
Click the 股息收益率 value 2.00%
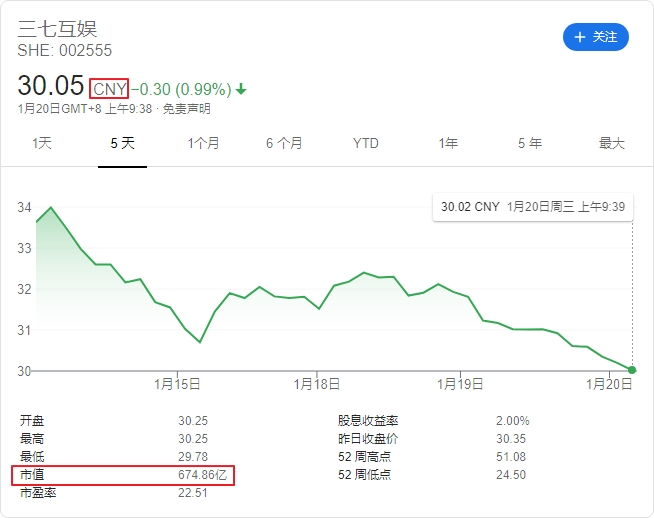[x=513, y=421]
